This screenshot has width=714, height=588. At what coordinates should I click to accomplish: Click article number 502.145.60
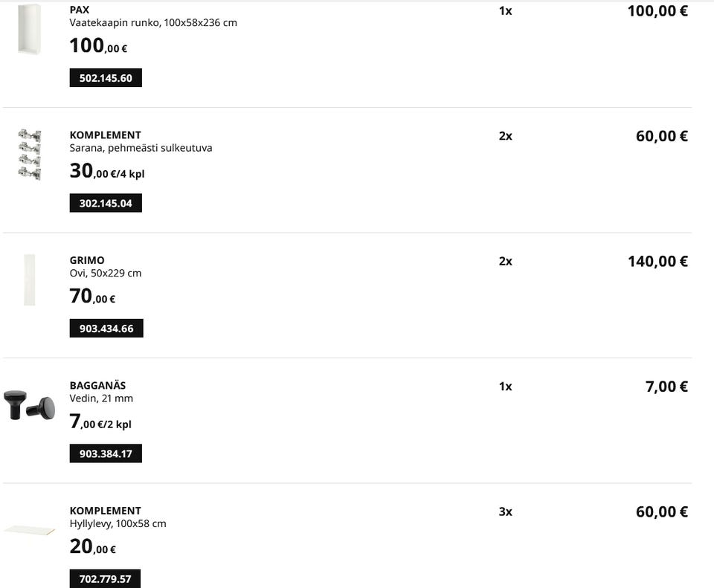(x=106, y=78)
